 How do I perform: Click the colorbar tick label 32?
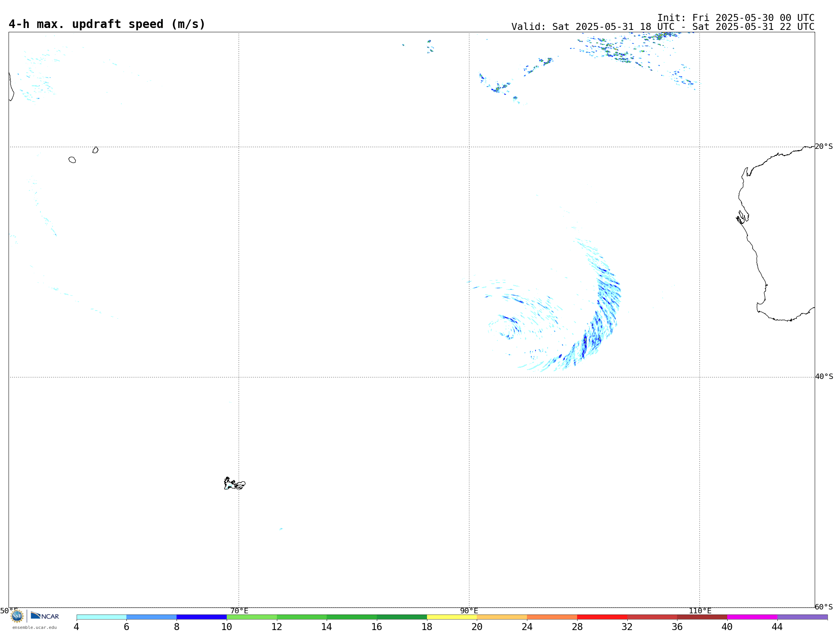(x=627, y=627)
